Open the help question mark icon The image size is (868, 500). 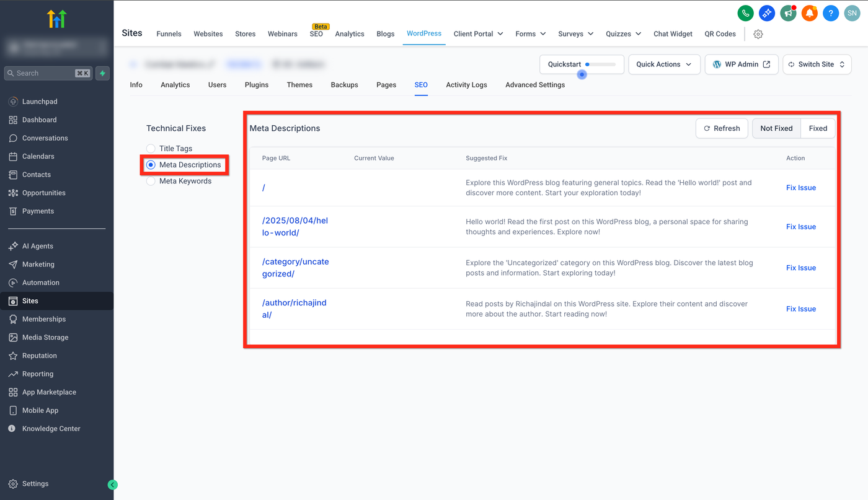click(x=831, y=13)
